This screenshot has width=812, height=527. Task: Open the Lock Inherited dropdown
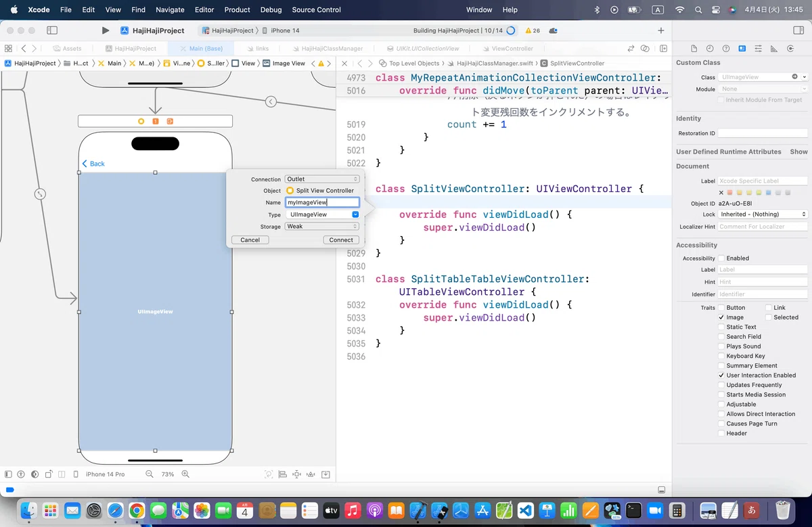tap(763, 214)
